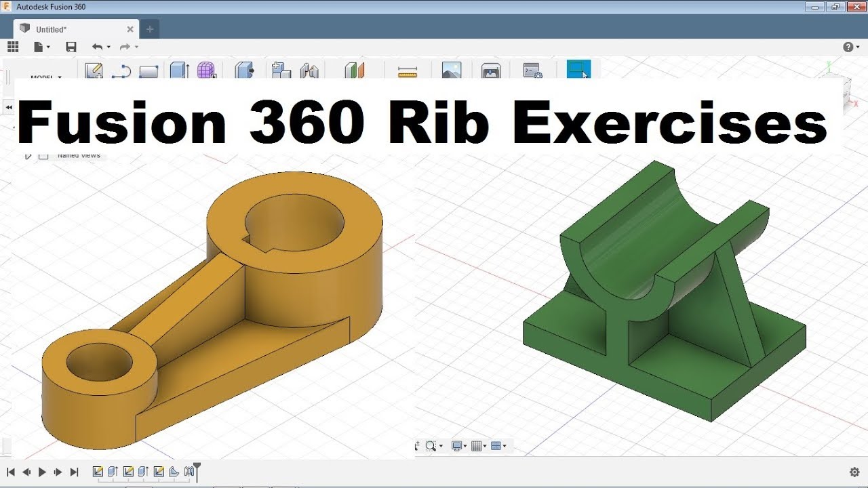Click the timeline history marker
Viewport: 868px width, 488px height.
(197, 471)
